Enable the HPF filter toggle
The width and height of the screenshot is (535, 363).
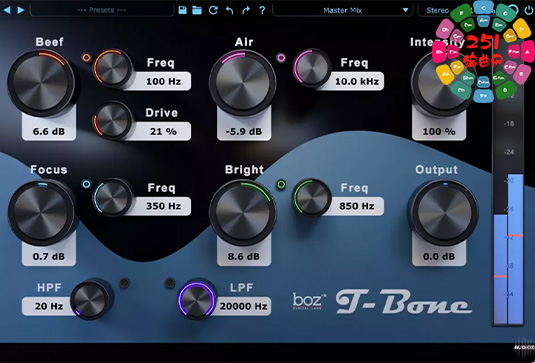pos(125,283)
